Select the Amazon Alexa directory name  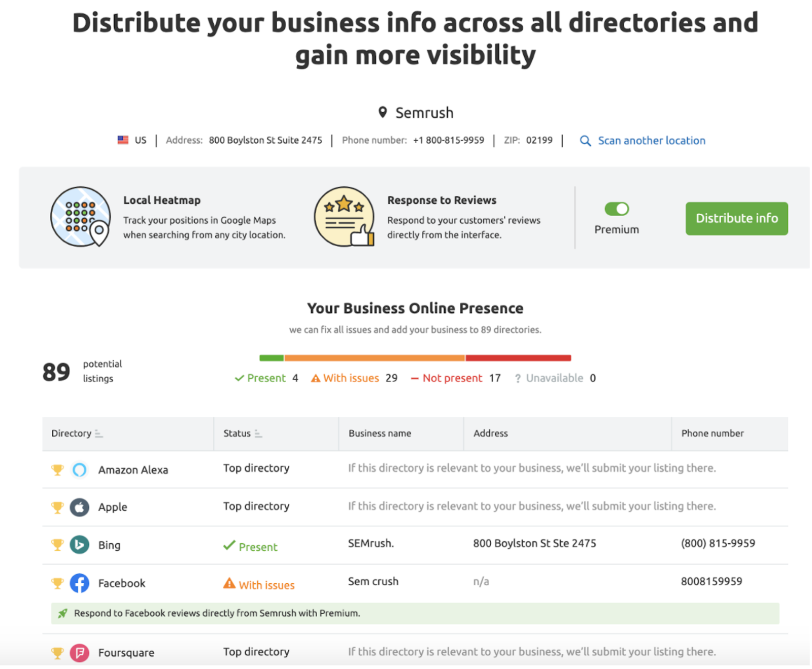pyautogui.click(x=133, y=470)
